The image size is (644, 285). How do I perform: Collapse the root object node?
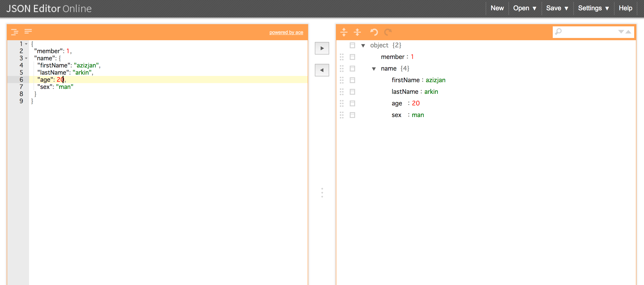pyautogui.click(x=363, y=46)
